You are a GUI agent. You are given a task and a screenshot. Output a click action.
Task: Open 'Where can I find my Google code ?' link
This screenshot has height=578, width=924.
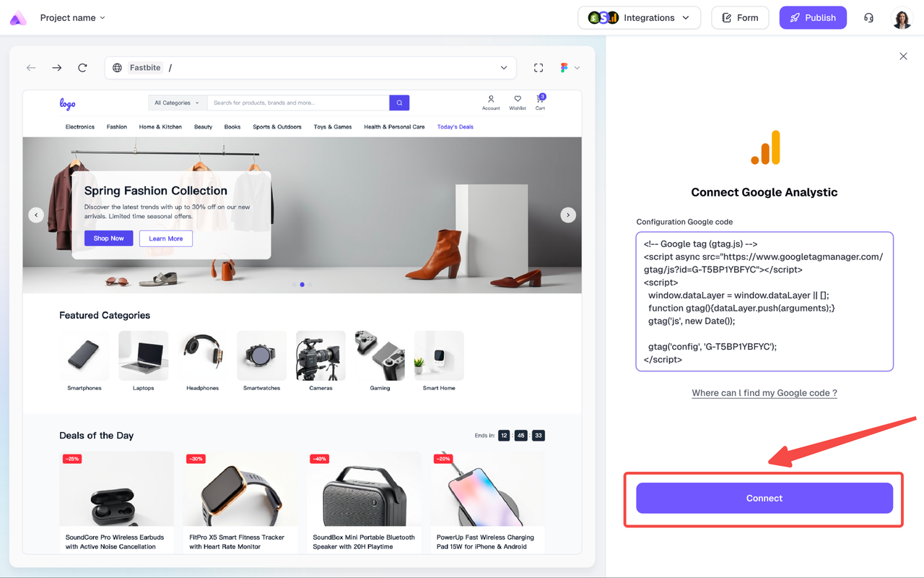pyautogui.click(x=764, y=393)
